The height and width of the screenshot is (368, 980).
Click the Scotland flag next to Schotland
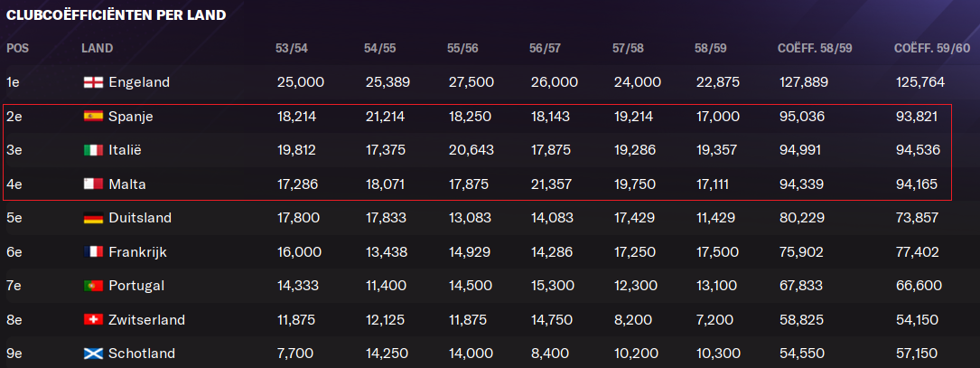pyautogui.click(x=93, y=354)
